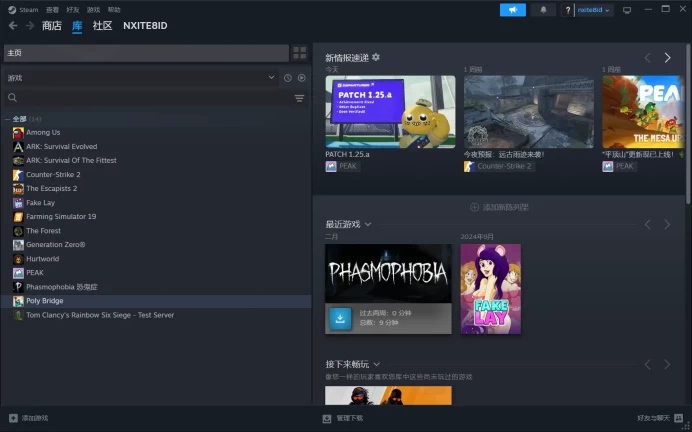
Task: Open the 游戏 menu in the menu bar
Action: [x=93, y=10]
